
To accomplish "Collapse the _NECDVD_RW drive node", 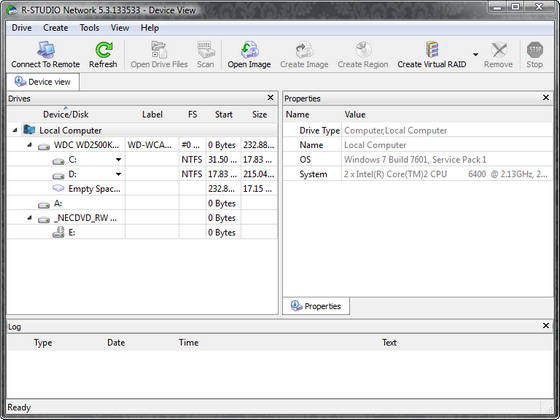I will [30, 218].
